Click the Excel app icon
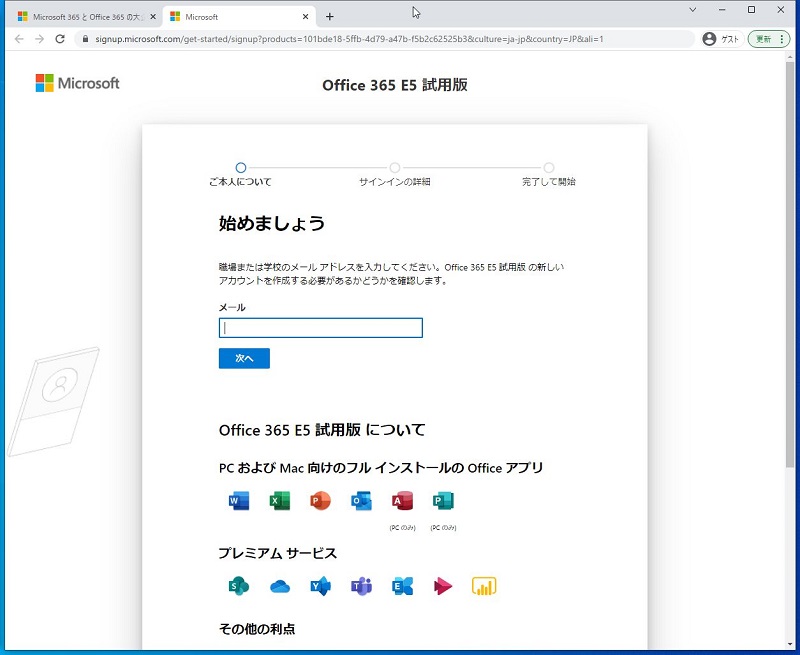Screen dimensions: 800x655 tap(280, 501)
